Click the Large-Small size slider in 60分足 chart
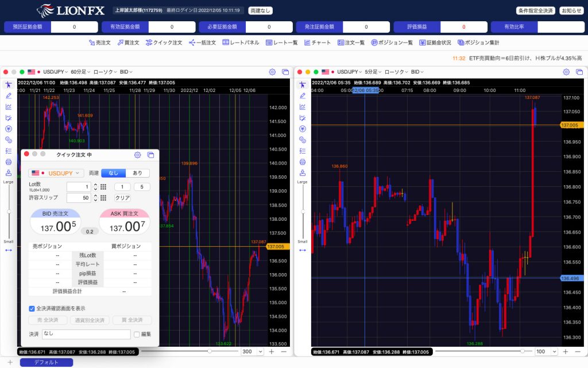This screenshot has height=368, width=588. coord(9,212)
